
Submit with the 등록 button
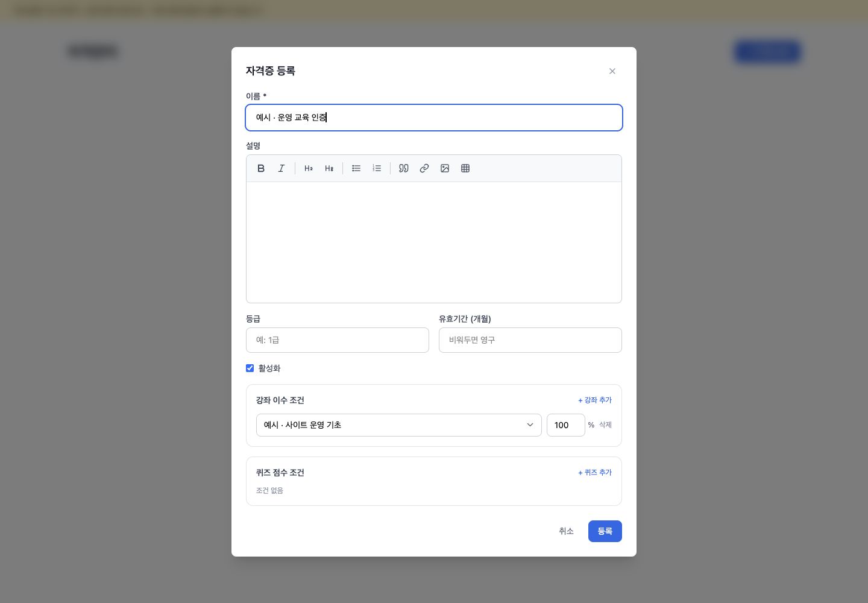(x=605, y=531)
